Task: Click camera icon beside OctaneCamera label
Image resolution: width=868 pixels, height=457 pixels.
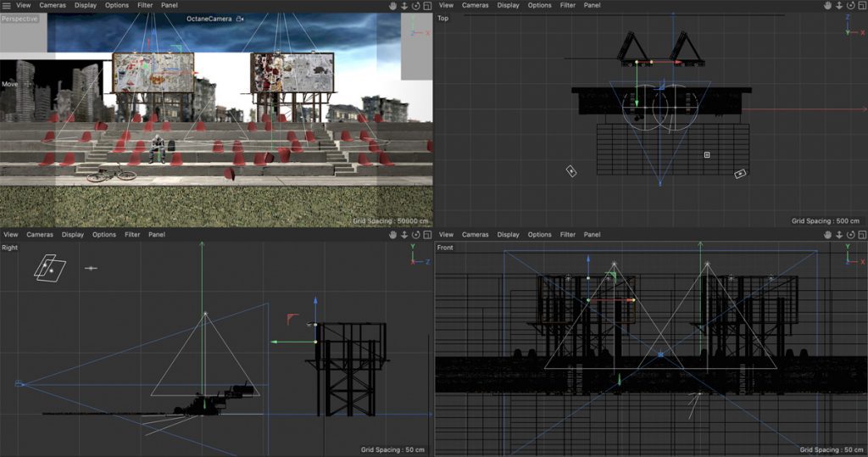Action: pos(240,19)
